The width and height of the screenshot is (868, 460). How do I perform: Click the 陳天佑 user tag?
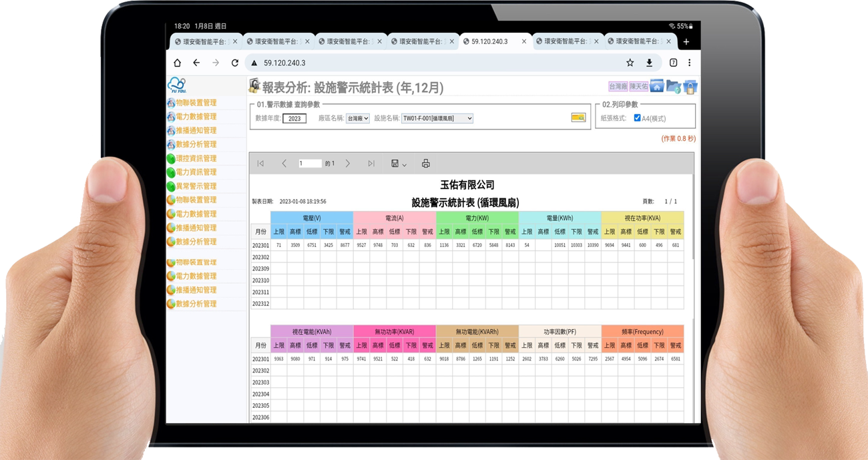click(639, 87)
